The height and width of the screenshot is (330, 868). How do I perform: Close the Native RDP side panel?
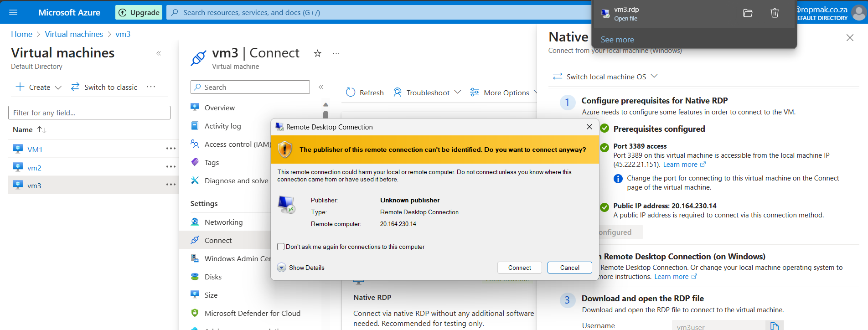point(850,38)
